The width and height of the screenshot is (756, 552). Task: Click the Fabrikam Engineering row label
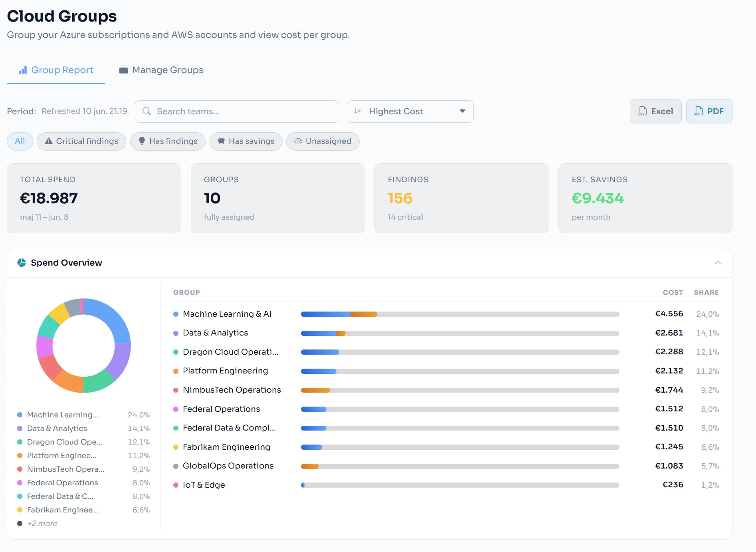226,447
